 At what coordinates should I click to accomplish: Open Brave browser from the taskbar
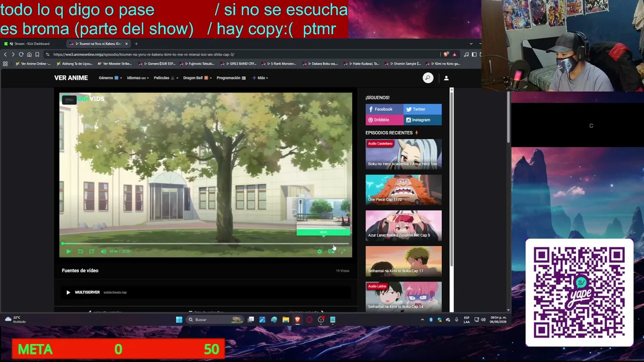pyautogui.click(x=297, y=320)
